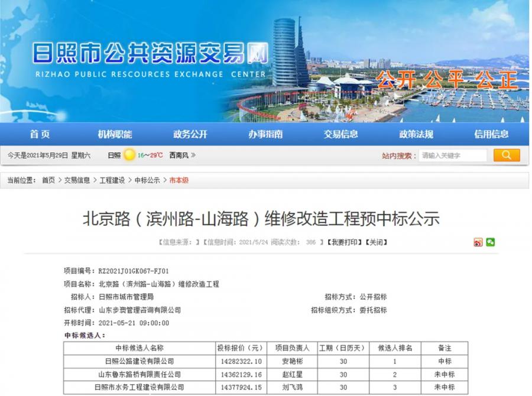Open the 交易信息 navigation menu
Viewport: 532px width, 396px height.
coord(340,134)
